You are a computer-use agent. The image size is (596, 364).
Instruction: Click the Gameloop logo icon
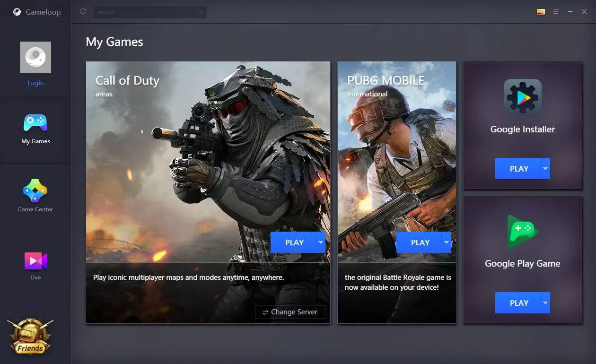tap(17, 12)
